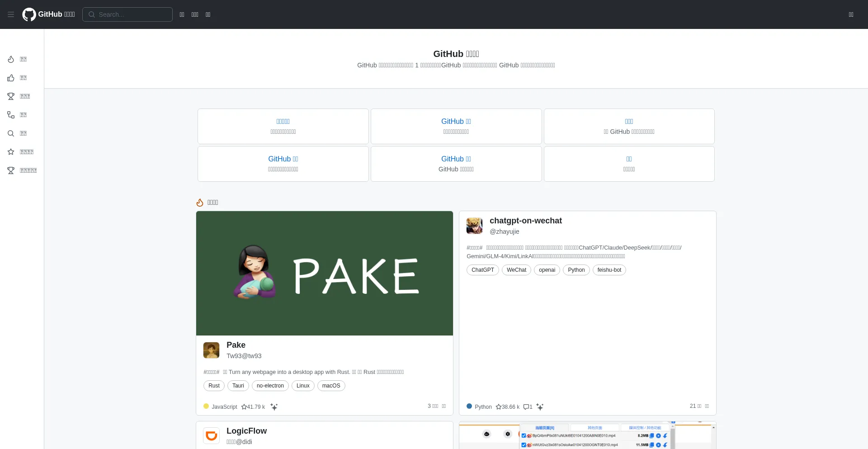Select the no-electron tag
The image size is (868, 449).
point(270,386)
